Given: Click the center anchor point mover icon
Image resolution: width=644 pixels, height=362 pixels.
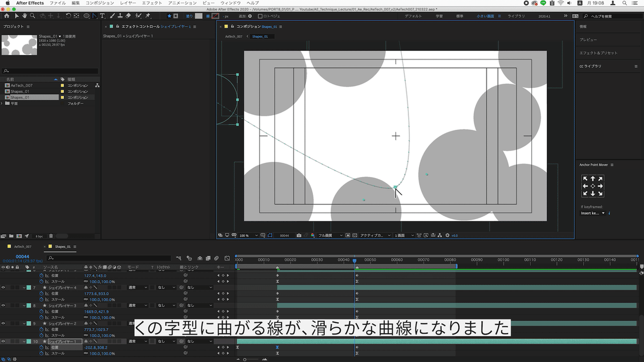Looking at the screenshot, I should point(592,186).
